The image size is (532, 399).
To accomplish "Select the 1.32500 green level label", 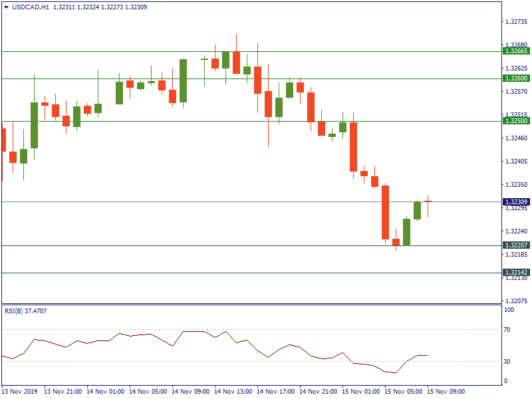I will (x=516, y=121).
